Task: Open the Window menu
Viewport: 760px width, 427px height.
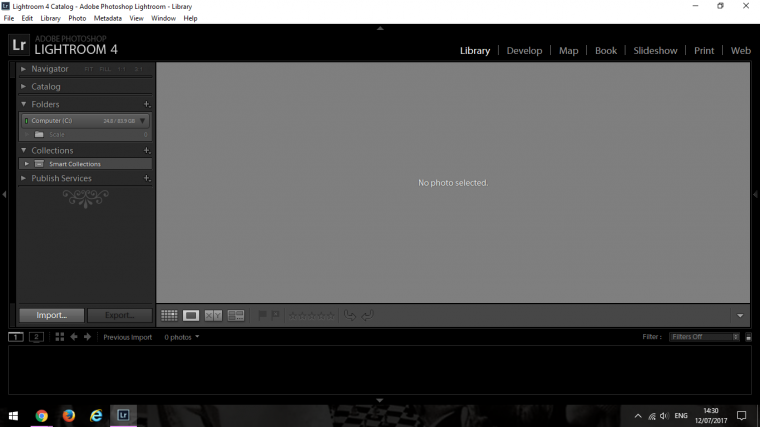Action: (x=163, y=18)
